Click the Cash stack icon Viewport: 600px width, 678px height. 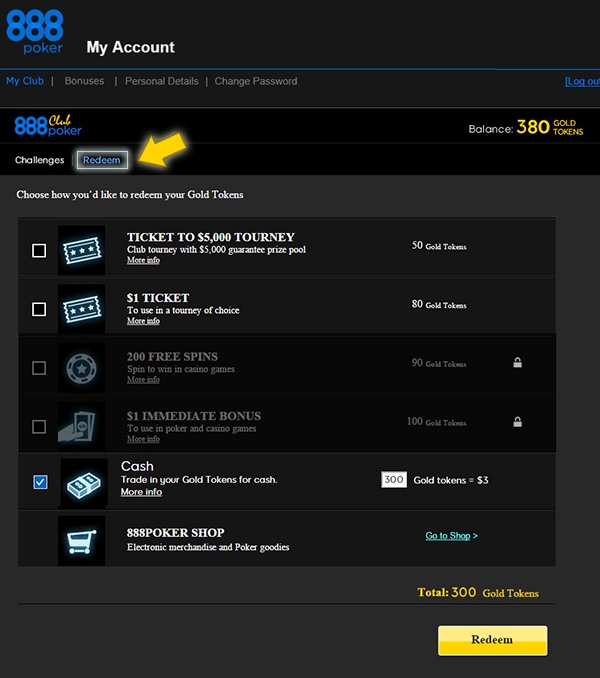[84, 483]
